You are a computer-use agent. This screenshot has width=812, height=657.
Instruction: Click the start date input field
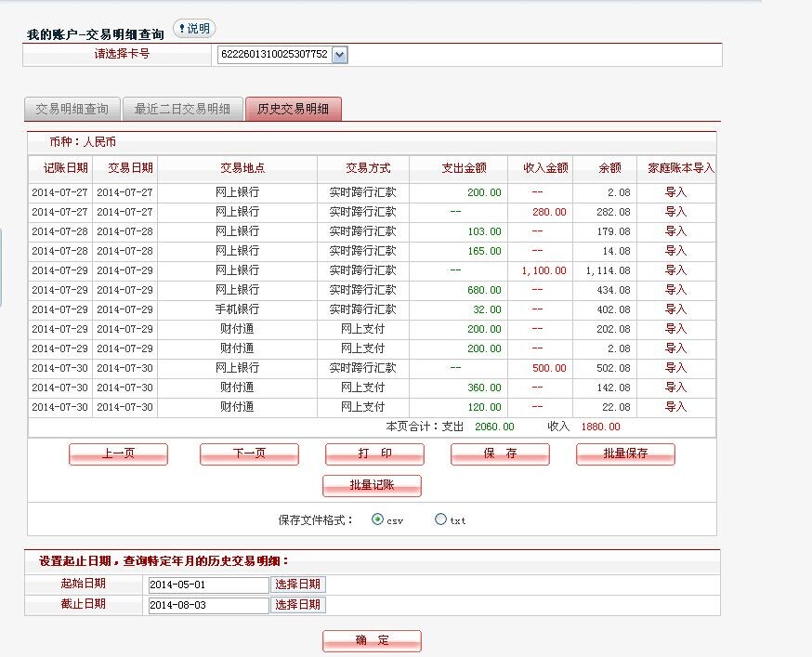tap(207, 585)
